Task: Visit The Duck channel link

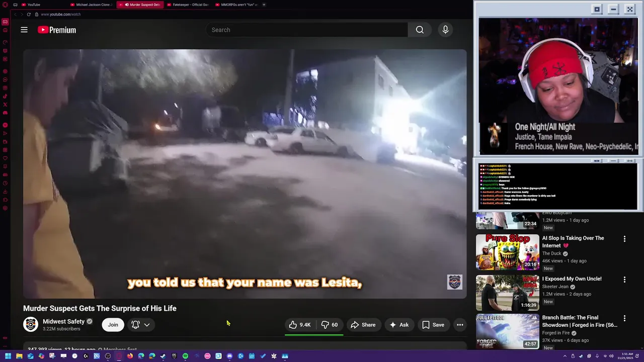Action: [x=551, y=253]
